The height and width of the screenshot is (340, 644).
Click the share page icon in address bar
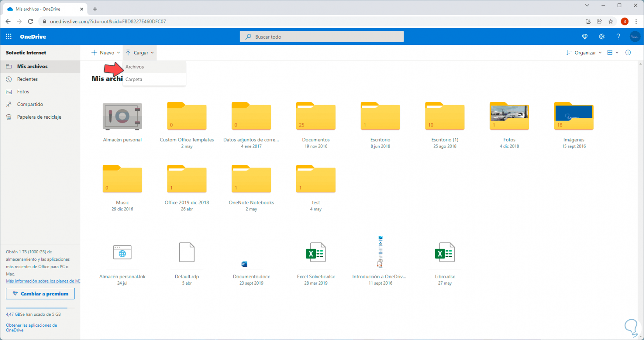point(600,21)
